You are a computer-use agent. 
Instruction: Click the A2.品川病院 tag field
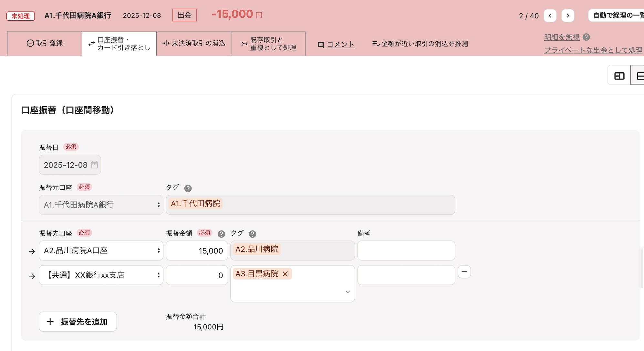tap(293, 250)
